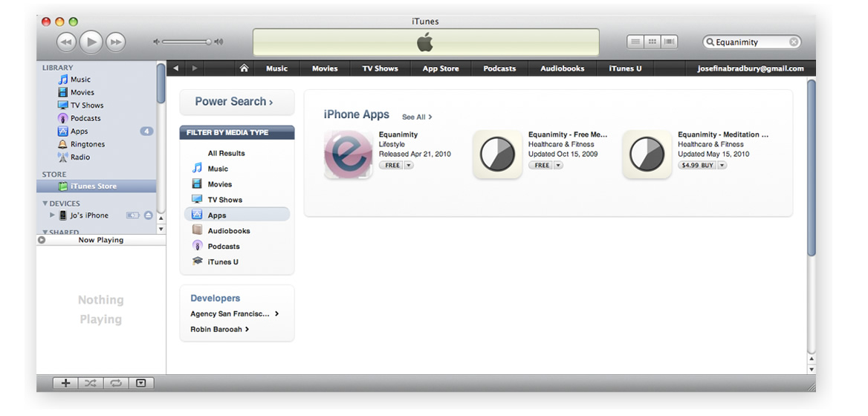Select Jo's iPhone device

point(89,215)
